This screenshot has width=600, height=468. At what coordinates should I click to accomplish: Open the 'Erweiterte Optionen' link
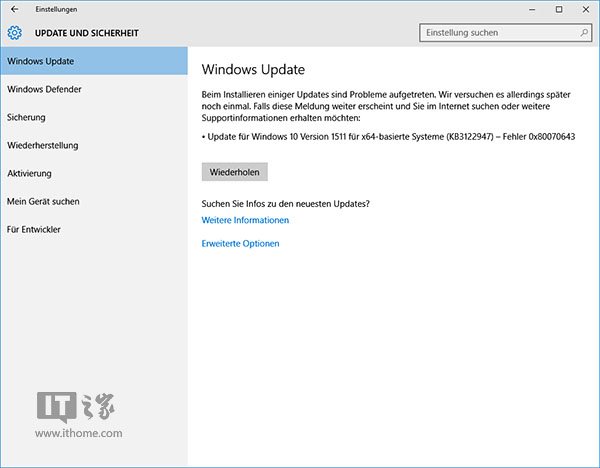point(240,244)
